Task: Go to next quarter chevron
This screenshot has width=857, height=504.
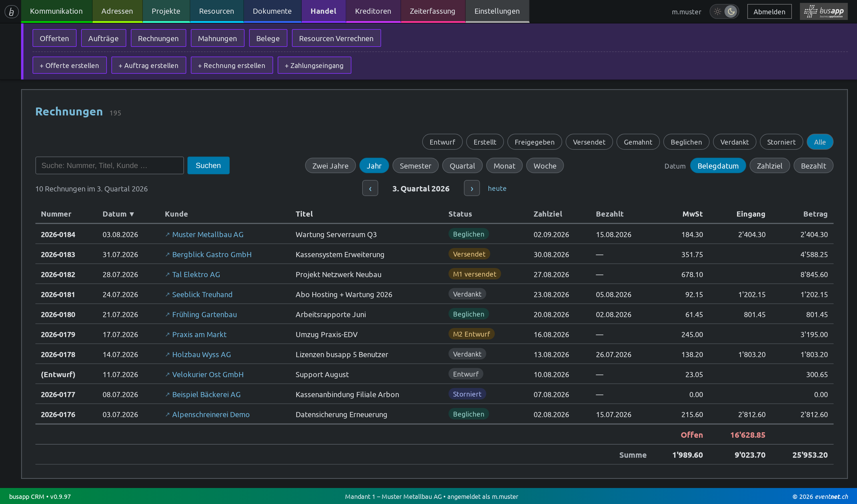Action: pos(472,188)
